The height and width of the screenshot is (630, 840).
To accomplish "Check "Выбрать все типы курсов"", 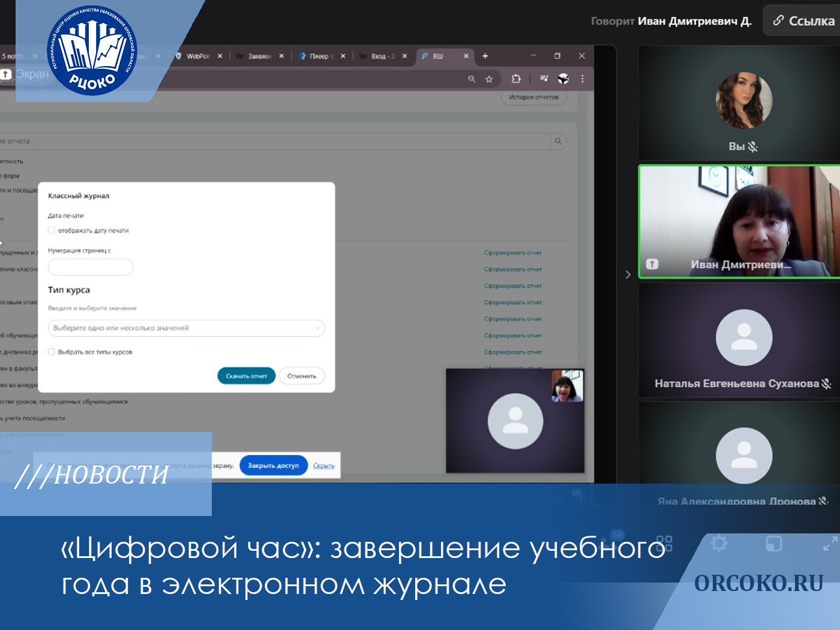I will click(x=52, y=352).
